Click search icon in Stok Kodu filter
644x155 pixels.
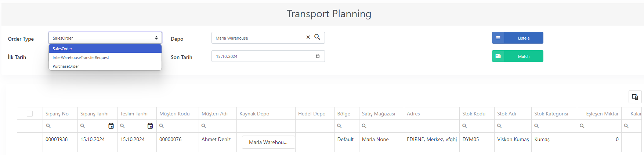point(464,126)
